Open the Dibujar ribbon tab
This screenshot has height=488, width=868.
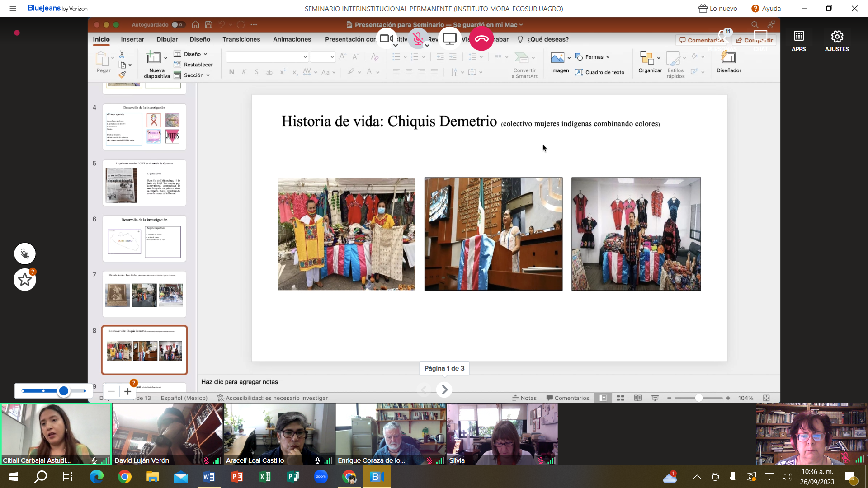tap(167, 39)
